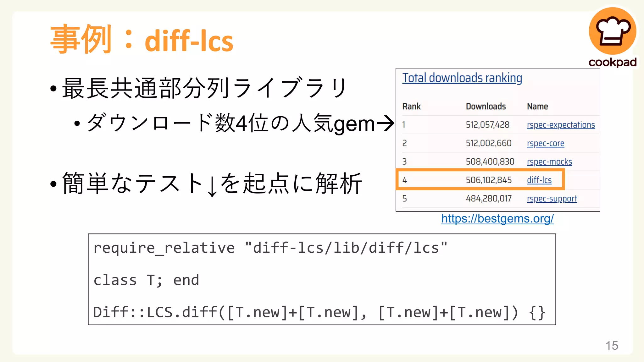Click the right arrow after gem

click(x=385, y=123)
